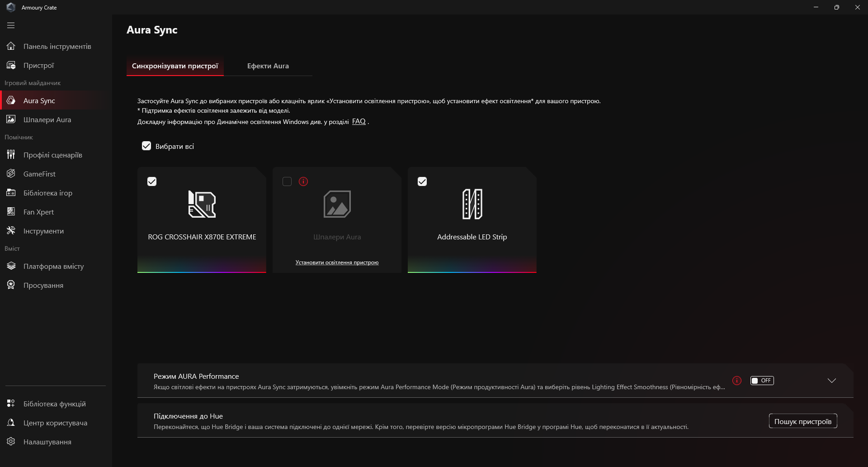Screen dimensions: 868x467
Task: Go to Пристрої in the sidebar
Action: tap(56, 65)
